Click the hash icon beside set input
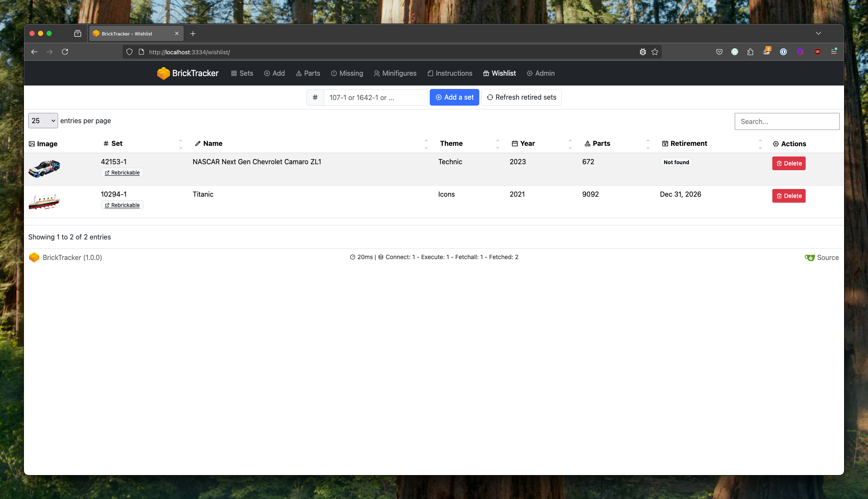868x499 pixels. point(315,97)
